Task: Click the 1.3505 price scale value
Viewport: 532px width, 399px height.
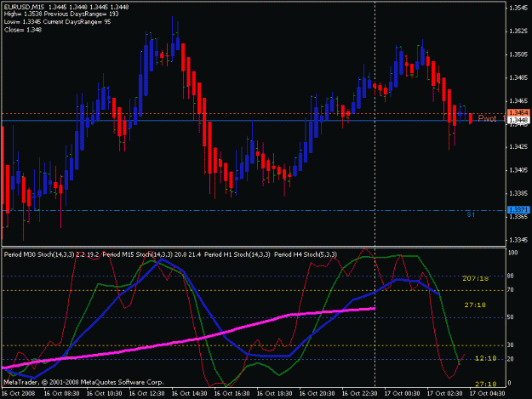Action: click(x=518, y=54)
